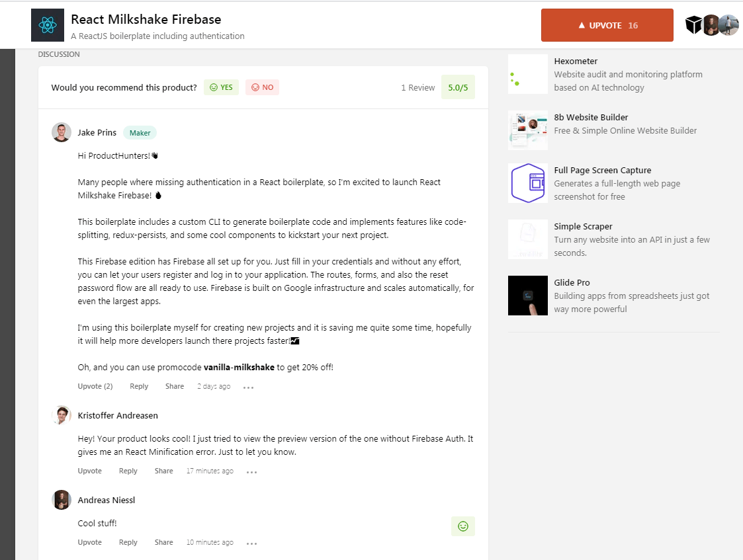This screenshot has width=743, height=560.
Task: Upvote Andreas Niessl's Cool stuff comment
Action: click(x=89, y=542)
